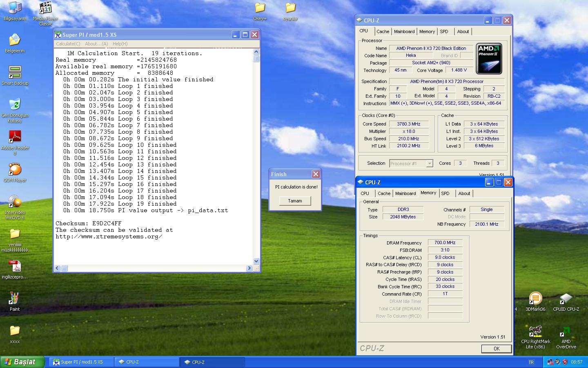Open Adobe Reader 8 desktop icon
The width and height of the screenshot is (588, 368).
(x=15, y=142)
